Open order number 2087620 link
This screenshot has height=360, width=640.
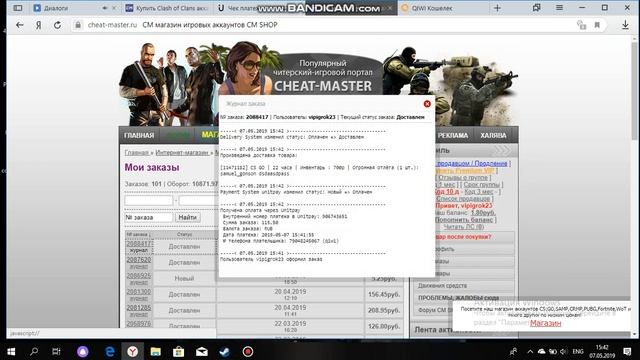coord(139,260)
